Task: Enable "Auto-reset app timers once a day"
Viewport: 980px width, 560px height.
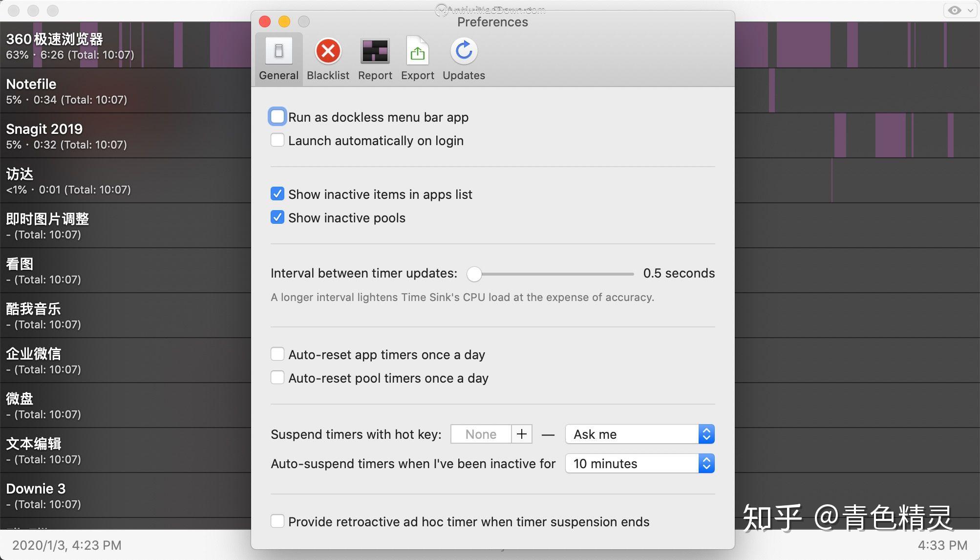Action: click(277, 354)
